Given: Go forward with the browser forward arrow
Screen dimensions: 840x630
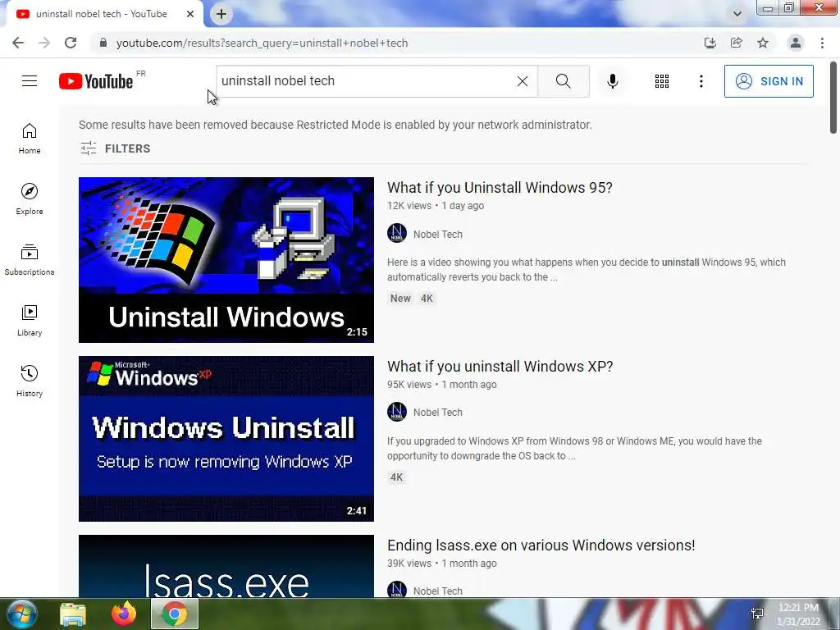Looking at the screenshot, I should coord(44,43).
